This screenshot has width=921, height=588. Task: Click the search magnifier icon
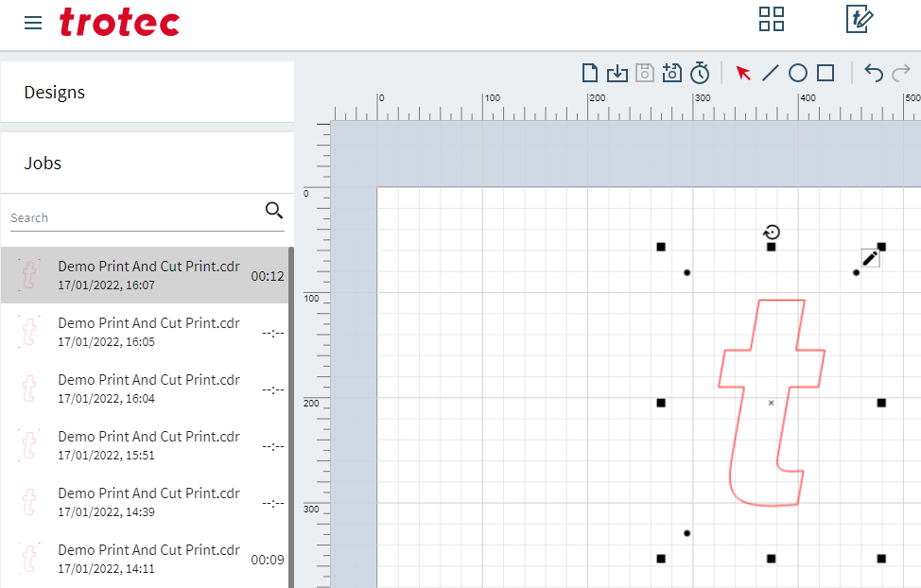[x=274, y=211]
